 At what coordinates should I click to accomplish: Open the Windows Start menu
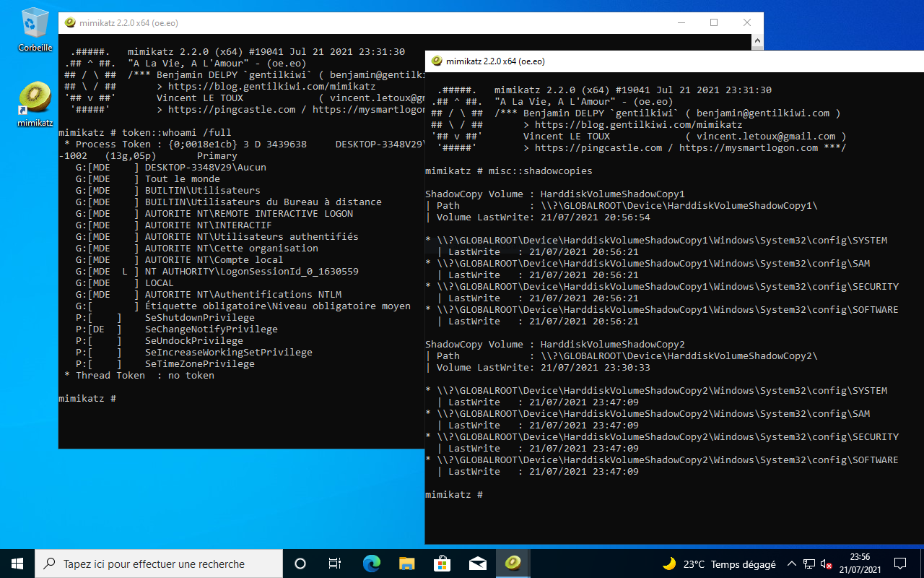click(x=17, y=564)
